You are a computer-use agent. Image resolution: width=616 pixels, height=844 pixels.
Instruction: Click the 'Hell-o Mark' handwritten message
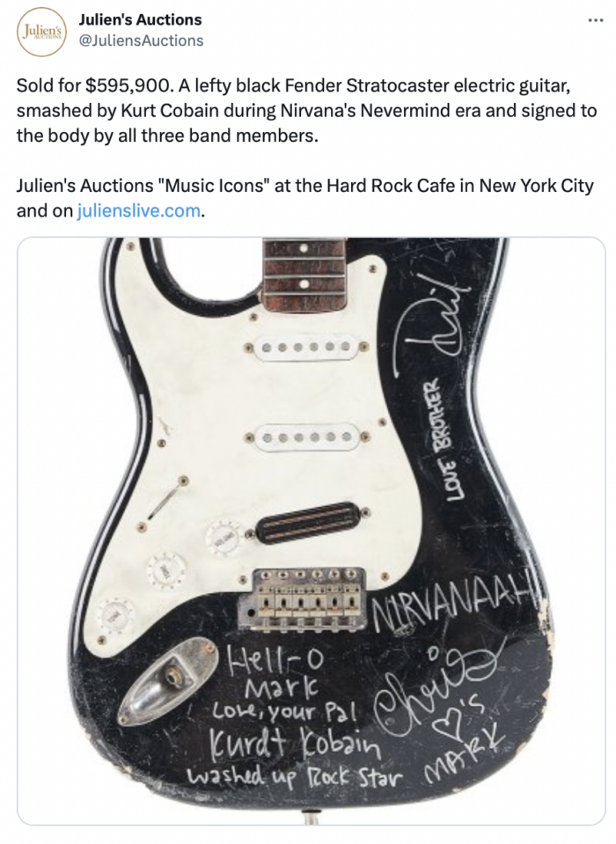click(276, 672)
